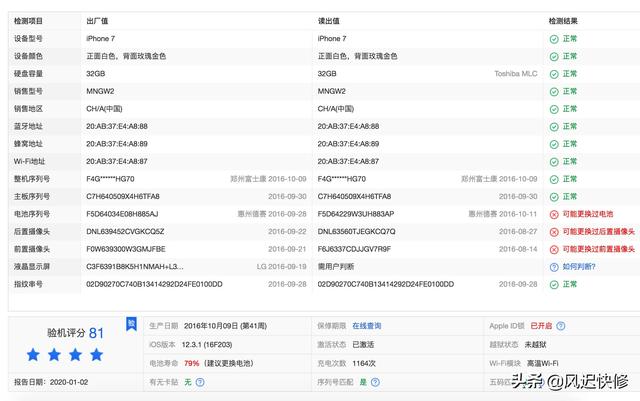Viewport: 640px width, 401px height.
Task: Click red X icon in 电池序列号 row
Action: (x=554, y=215)
